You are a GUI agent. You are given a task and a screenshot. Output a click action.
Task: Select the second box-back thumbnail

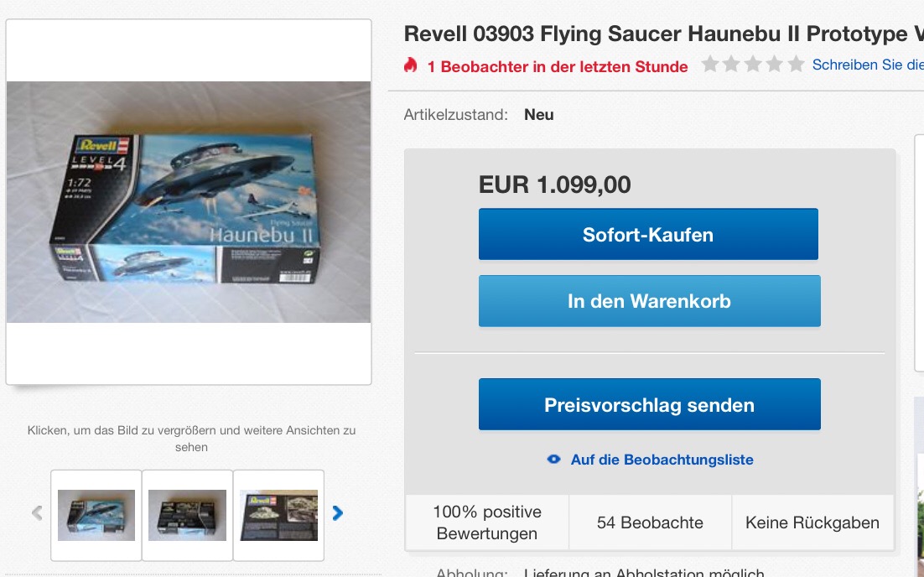point(187,515)
